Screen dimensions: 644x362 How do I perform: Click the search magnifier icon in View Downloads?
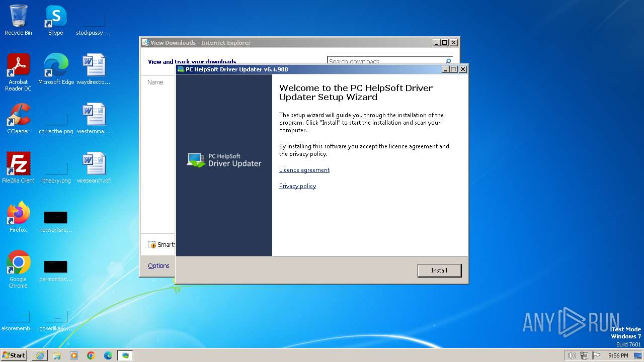tap(448, 61)
